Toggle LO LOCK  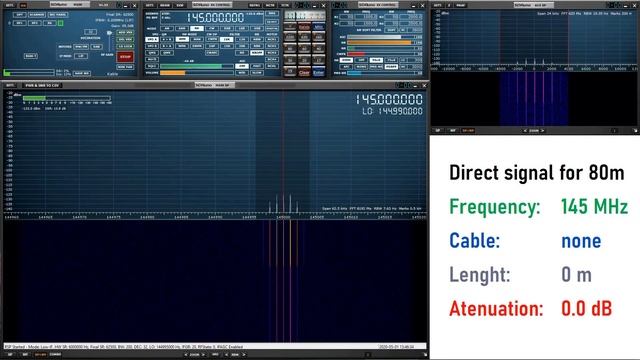click(125, 46)
